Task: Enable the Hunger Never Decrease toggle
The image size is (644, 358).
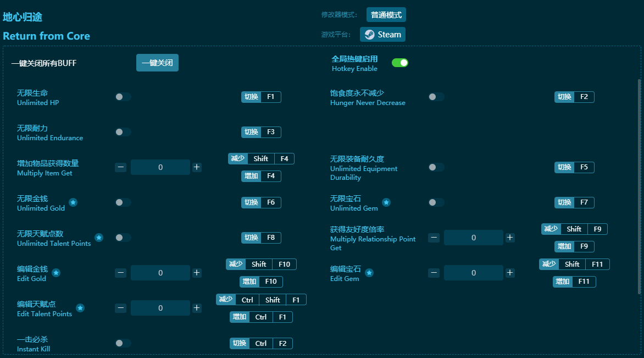Action: click(x=436, y=96)
